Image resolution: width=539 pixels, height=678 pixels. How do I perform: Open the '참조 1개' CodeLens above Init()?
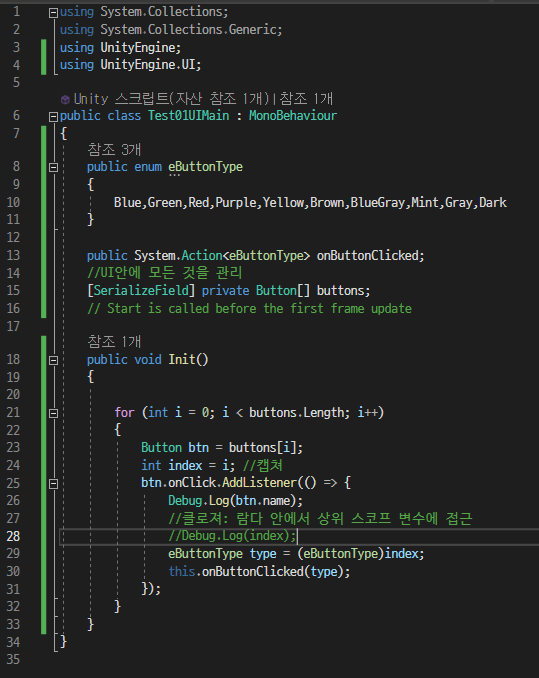[x=114, y=342]
